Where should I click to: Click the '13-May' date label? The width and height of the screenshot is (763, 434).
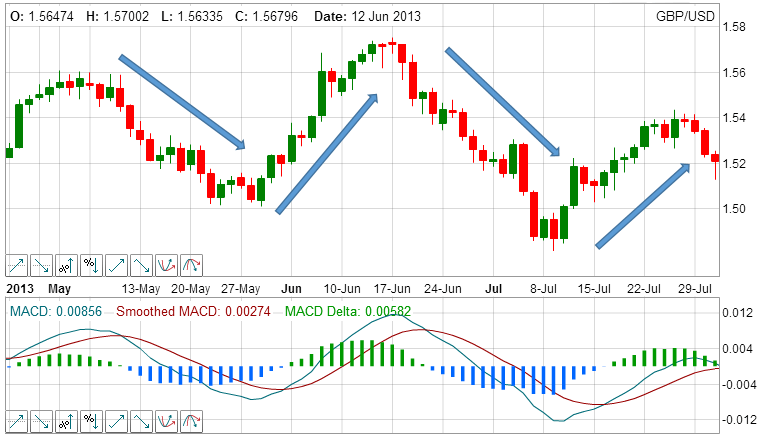141,289
